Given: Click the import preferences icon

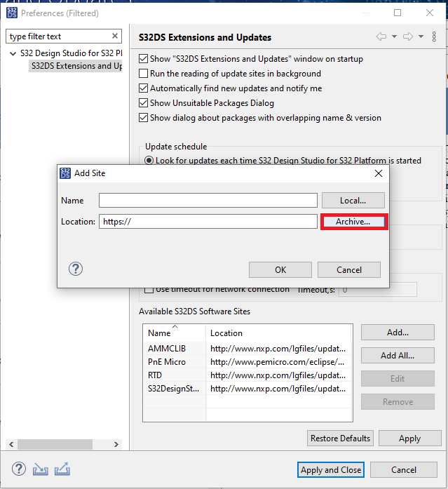Looking at the screenshot, I should click(x=40, y=469).
